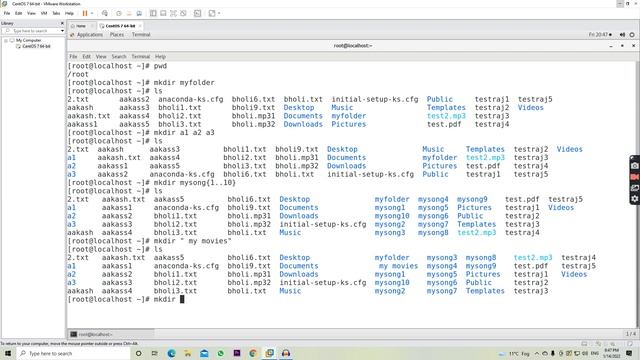Viewport: 640px width, 360px height.
Task: Open WhatsApp from taskbar
Action: (220, 353)
